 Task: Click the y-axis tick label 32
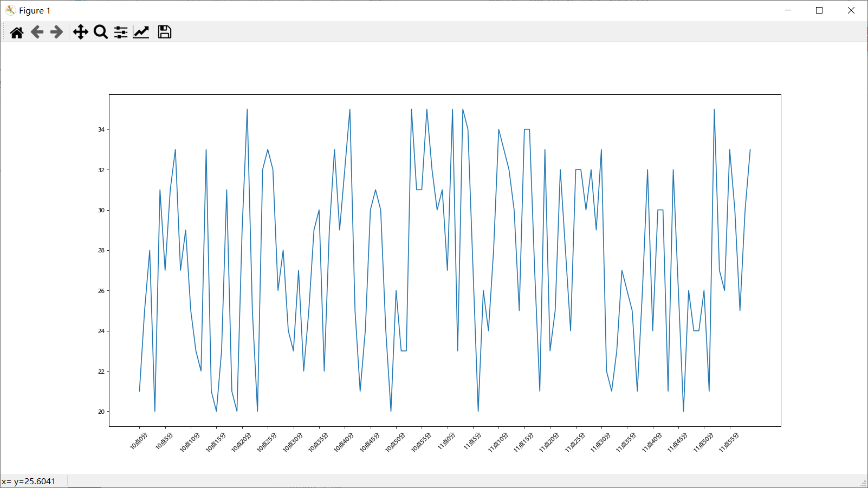coord(101,170)
